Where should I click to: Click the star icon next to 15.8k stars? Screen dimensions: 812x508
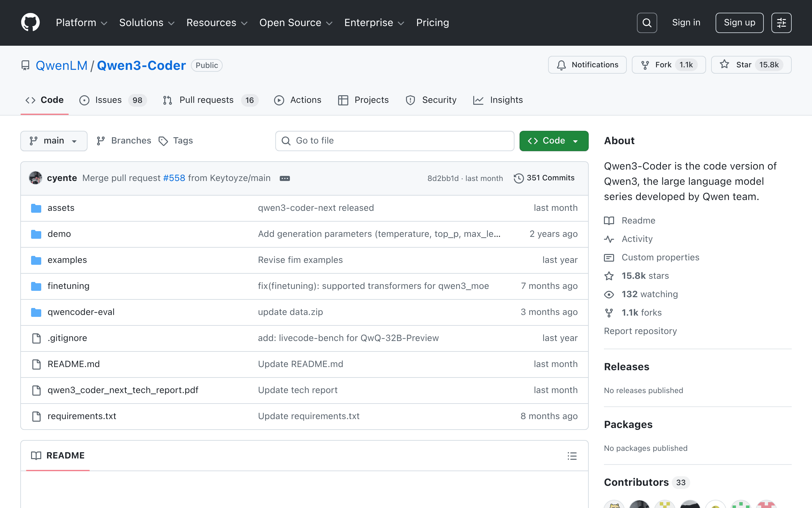(609, 276)
